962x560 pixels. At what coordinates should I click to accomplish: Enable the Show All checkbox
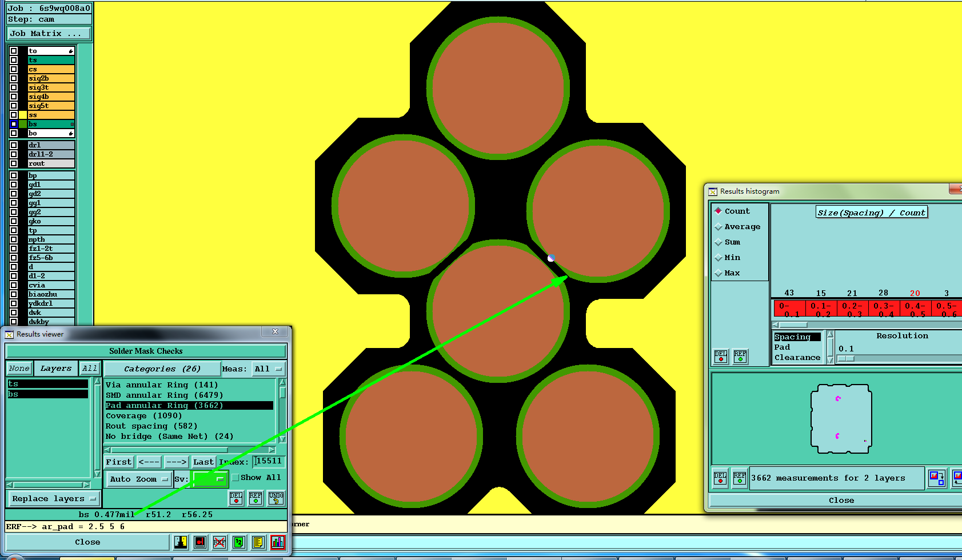click(x=235, y=478)
